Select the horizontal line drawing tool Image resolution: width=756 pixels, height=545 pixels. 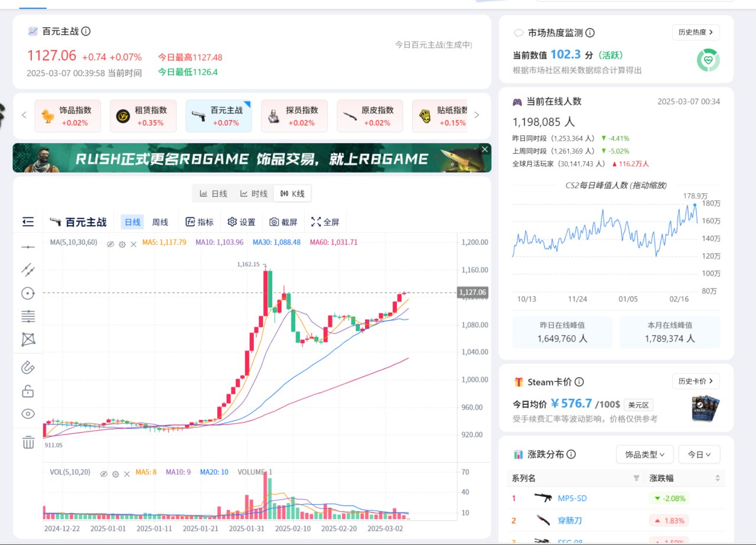[x=28, y=247]
